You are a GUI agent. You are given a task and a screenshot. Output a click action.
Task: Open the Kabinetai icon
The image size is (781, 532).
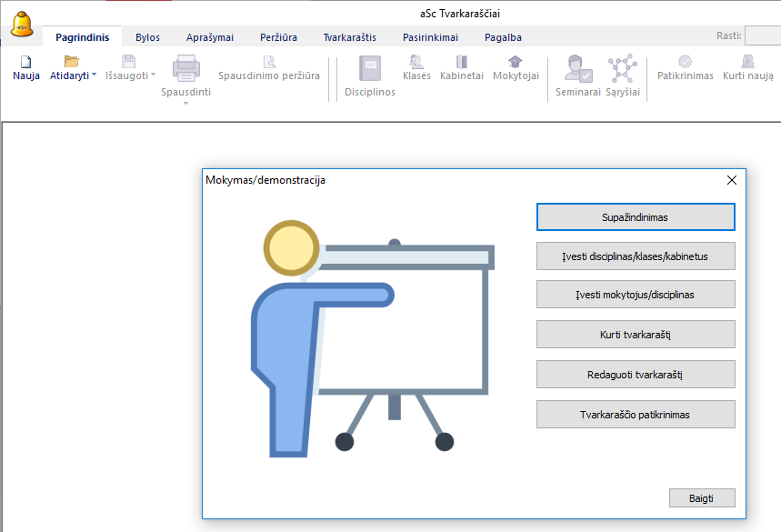pos(462,62)
